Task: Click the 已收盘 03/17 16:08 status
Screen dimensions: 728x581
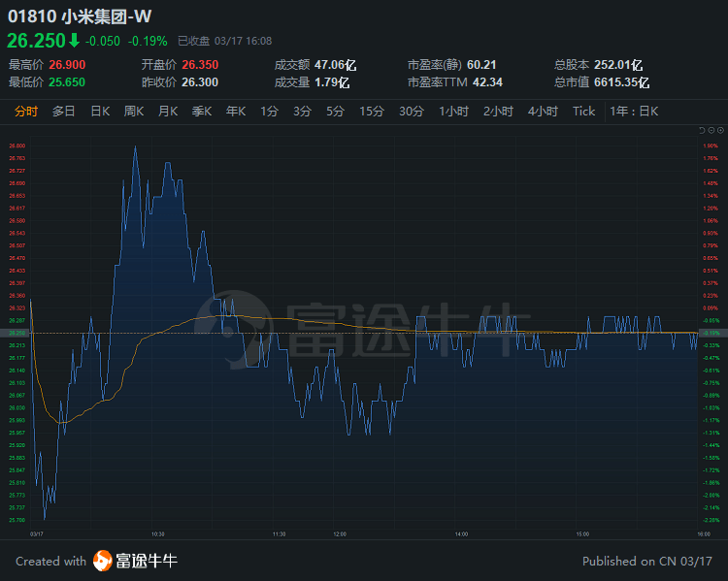Action: coord(225,42)
